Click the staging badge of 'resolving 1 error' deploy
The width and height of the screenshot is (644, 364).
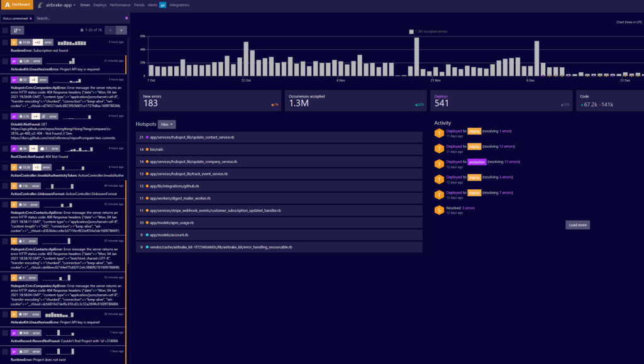coord(474,131)
